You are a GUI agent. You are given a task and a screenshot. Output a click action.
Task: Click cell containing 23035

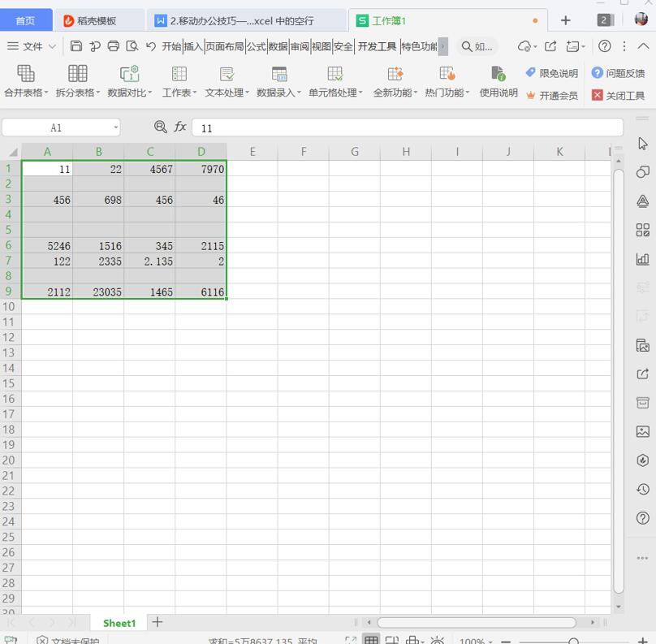coord(98,292)
